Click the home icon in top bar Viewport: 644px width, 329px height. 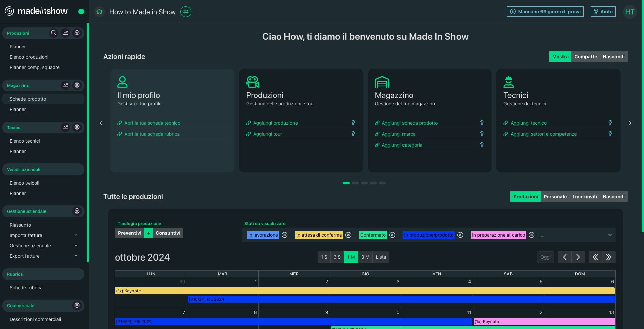tap(99, 12)
